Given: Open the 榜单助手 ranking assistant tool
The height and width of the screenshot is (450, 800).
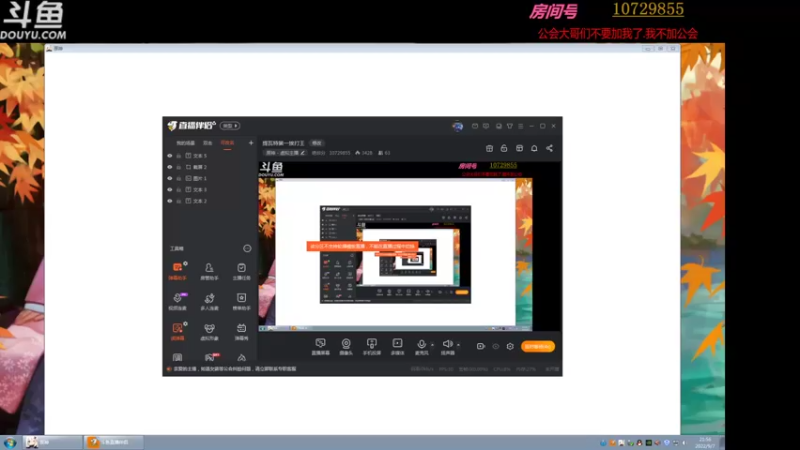Looking at the screenshot, I should [241, 301].
